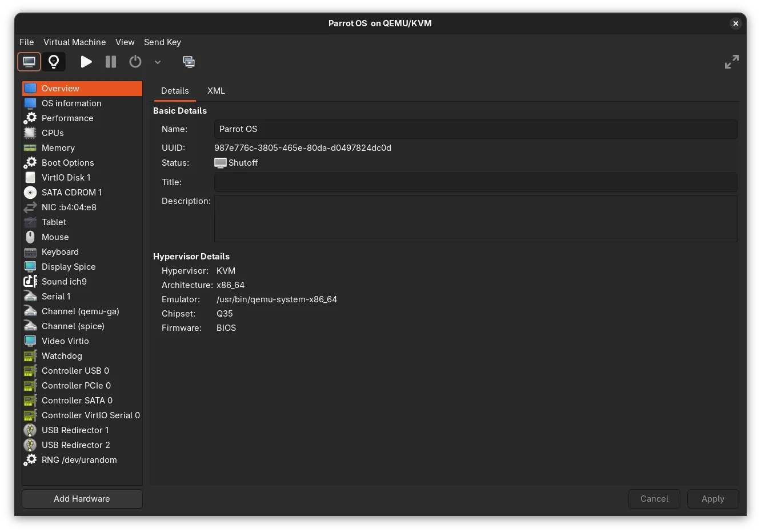
Task: Select the NIC :b4:04:e8 network device
Action: pos(82,207)
